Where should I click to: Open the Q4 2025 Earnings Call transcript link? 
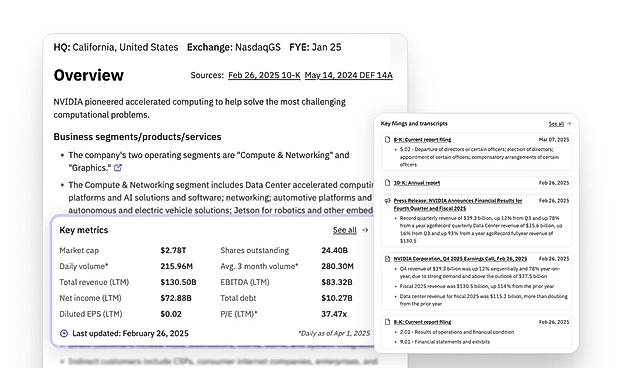coord(460,259)
